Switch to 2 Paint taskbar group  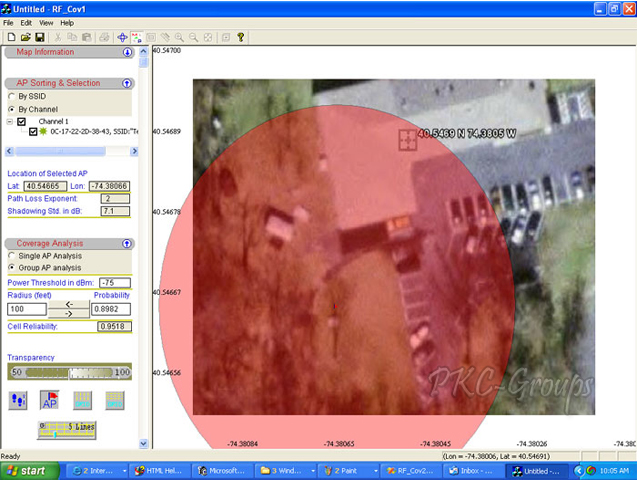click(349, 471)
